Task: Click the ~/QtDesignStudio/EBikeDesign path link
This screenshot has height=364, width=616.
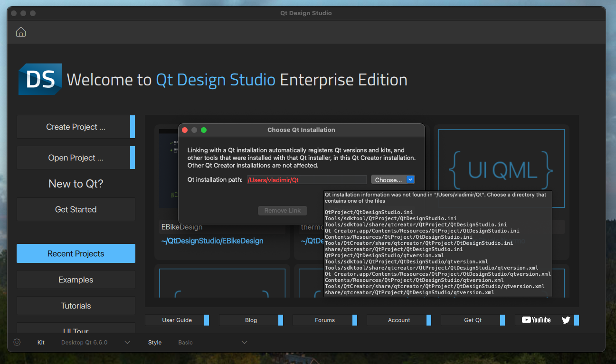Action: pyautogui.click(x=212, y=241)
